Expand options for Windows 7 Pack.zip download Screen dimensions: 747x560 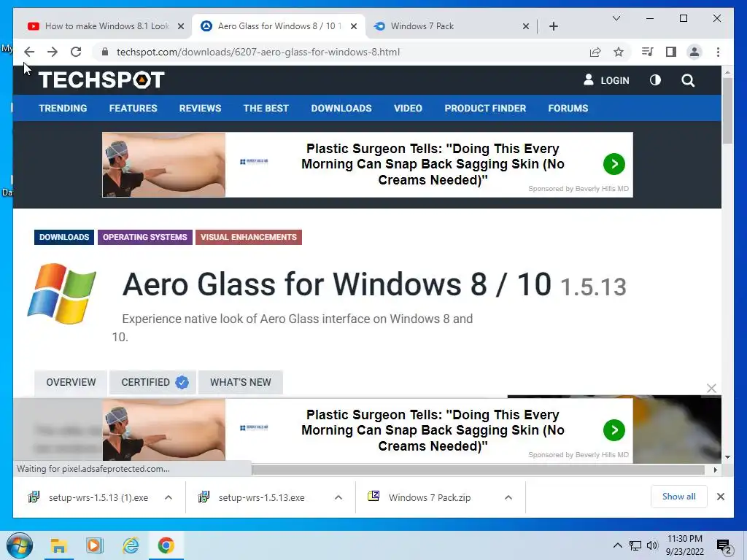[x=508, y=497]
